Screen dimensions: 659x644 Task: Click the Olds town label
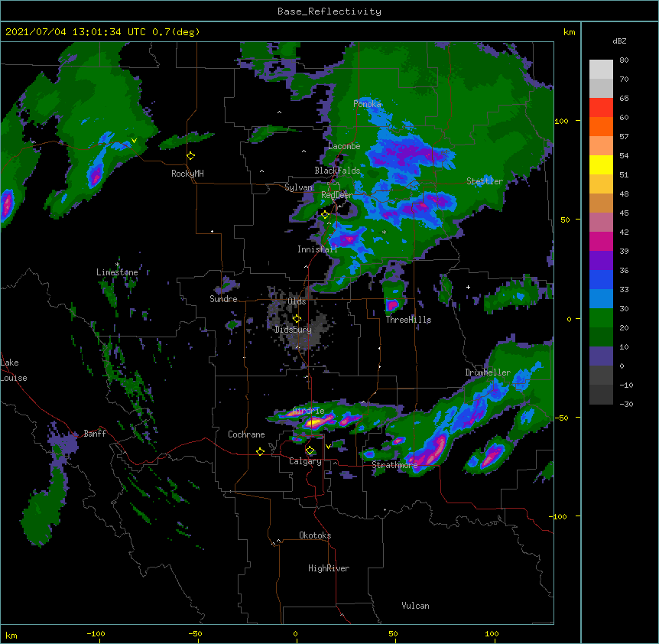point(297,301)
